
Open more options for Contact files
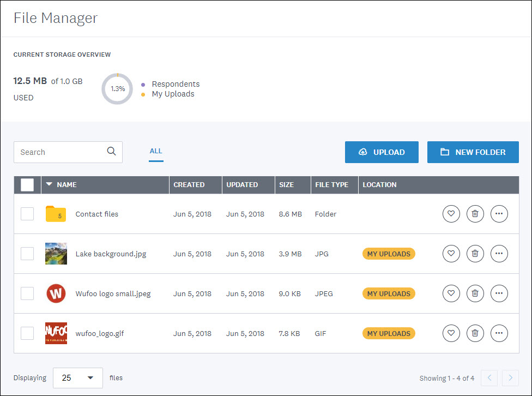(499, 214)
